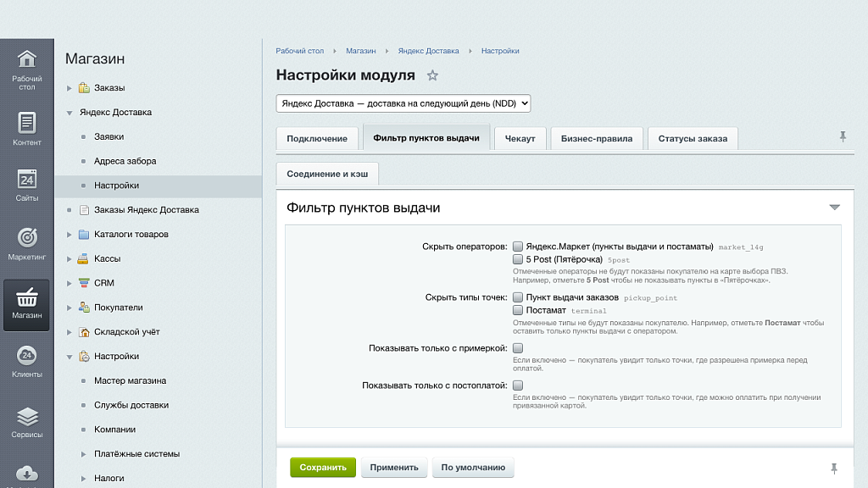Viewport: 868px width, 488px height.
Task: Switch to the Бизнес-правила tab
Action: (x=596, y=138)
